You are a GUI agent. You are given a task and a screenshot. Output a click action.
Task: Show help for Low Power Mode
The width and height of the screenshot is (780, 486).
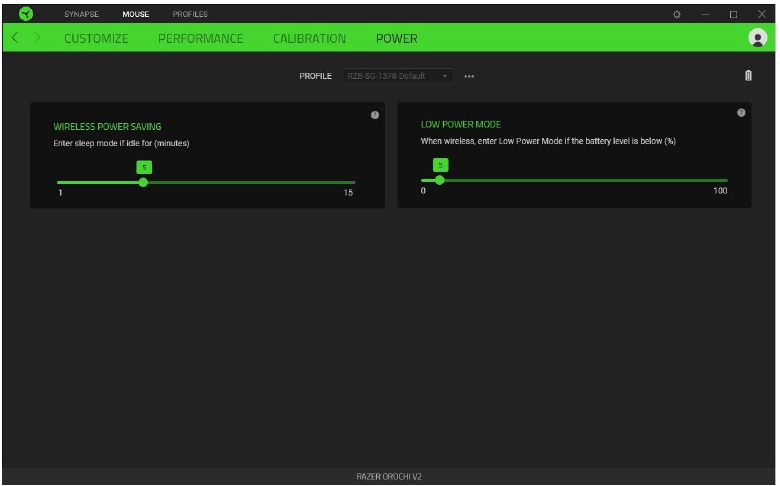click(741, 113)
